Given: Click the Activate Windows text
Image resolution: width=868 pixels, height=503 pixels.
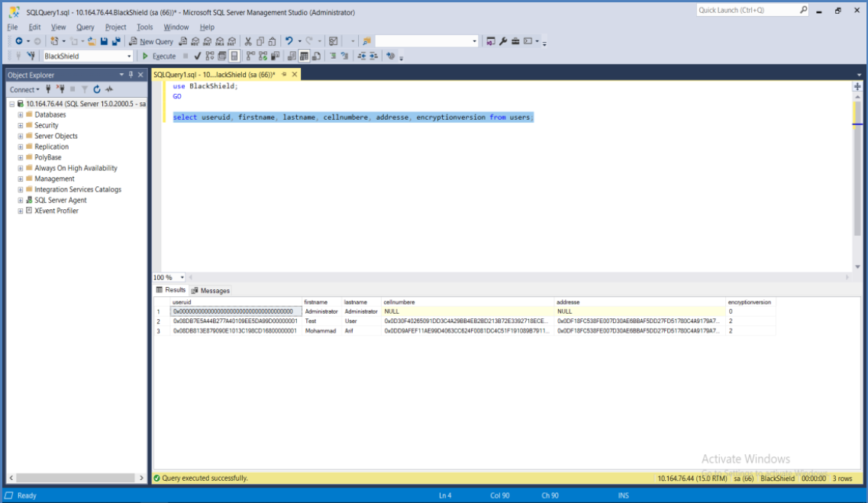Looking at the screenshot, I should tap(744, 459).
